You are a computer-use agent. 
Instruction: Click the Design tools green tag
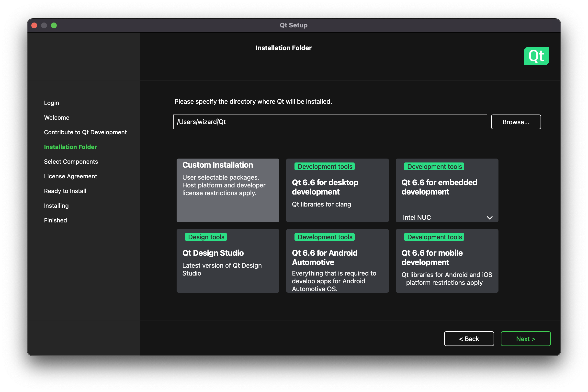pyautogui.click(x=206, y=237)
